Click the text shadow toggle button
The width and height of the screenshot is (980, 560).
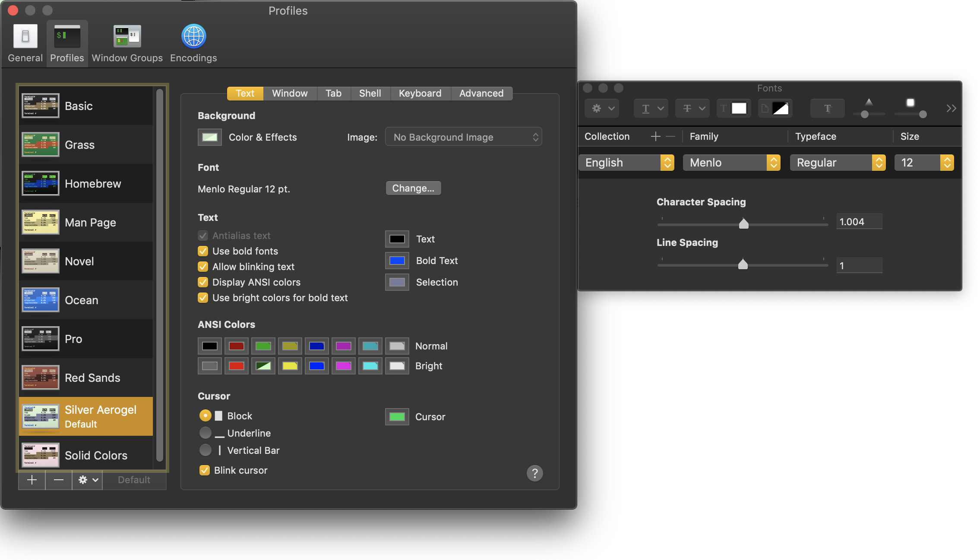(827, 108)
